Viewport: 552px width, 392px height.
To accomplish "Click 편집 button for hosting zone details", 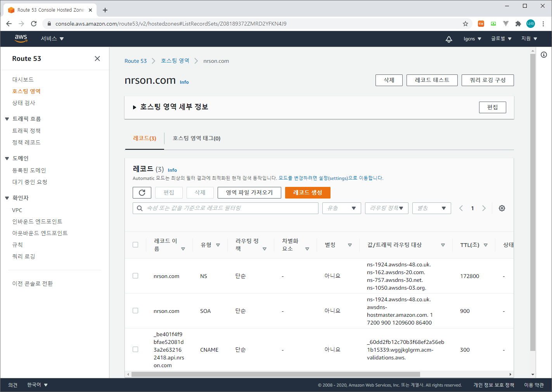I will tap(493, 107).
